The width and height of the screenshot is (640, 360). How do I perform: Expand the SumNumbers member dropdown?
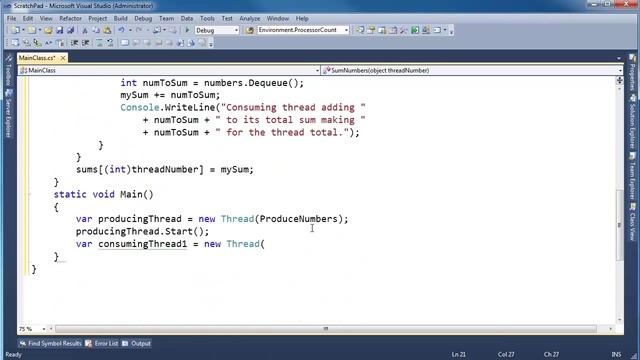(620, 71)
